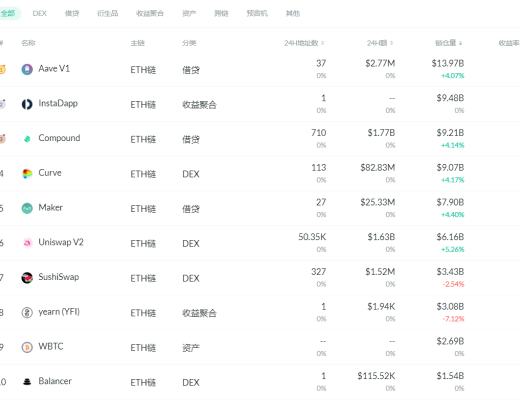Screen dimensions: 520x400
Task: Sort by 锁仓量 column arrow
Action: click(x=460, y=43)
